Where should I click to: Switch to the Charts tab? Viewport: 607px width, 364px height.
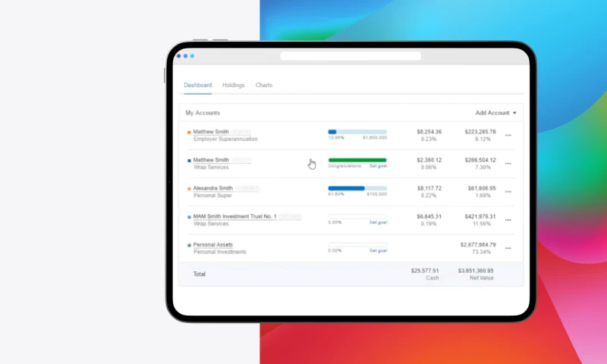click(x=263, y=85)
